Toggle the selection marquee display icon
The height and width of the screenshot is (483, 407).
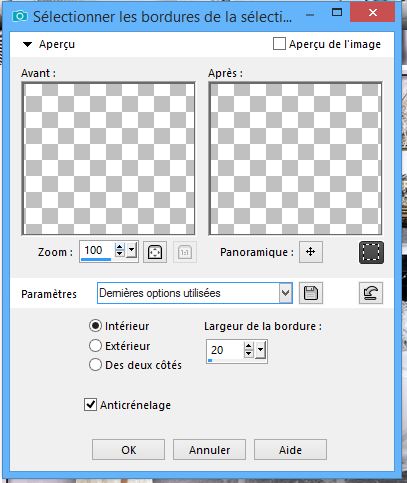coord(371,253)
